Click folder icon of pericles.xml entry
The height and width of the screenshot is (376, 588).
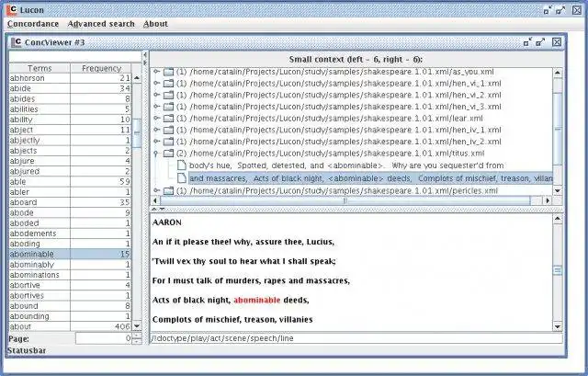point(169,190)
